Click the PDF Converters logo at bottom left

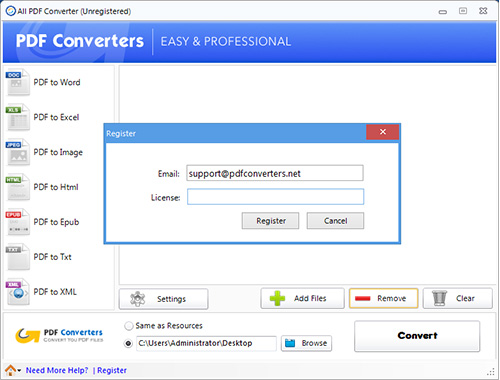(x=59, y=335)
